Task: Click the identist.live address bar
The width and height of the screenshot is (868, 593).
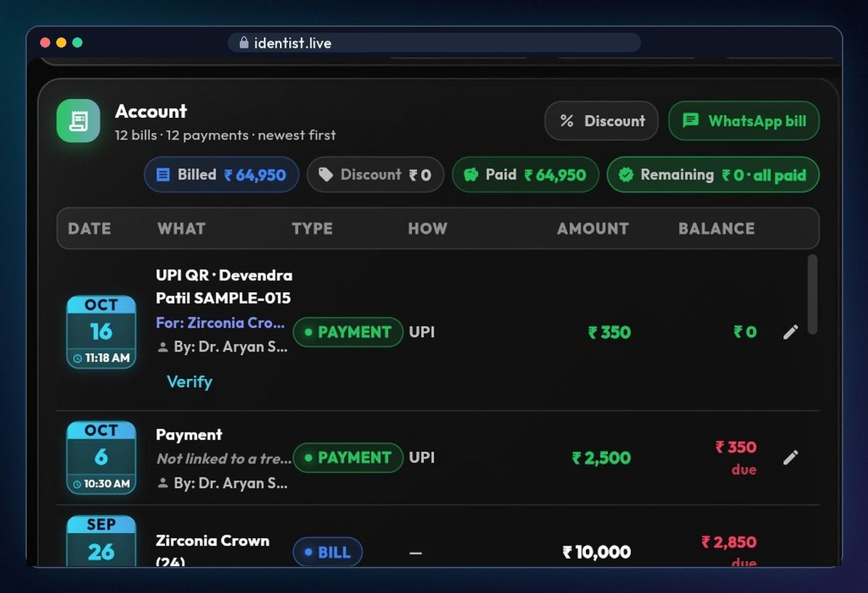Action: click(434, 43)
